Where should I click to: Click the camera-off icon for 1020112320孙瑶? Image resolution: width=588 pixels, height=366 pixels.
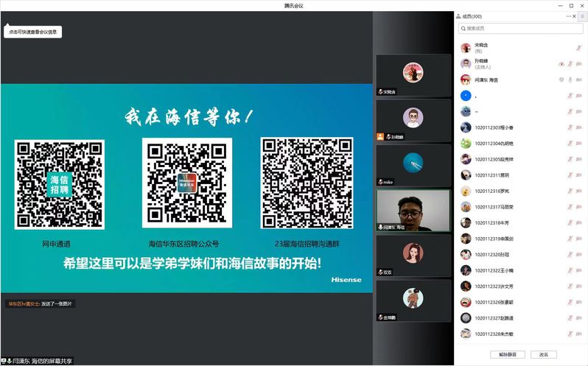coord(579,254)
